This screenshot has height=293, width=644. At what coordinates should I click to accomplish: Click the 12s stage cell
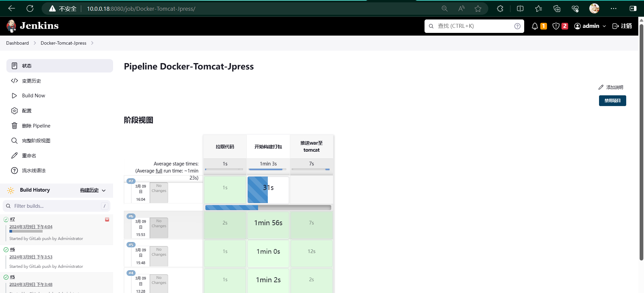[311, 253]
